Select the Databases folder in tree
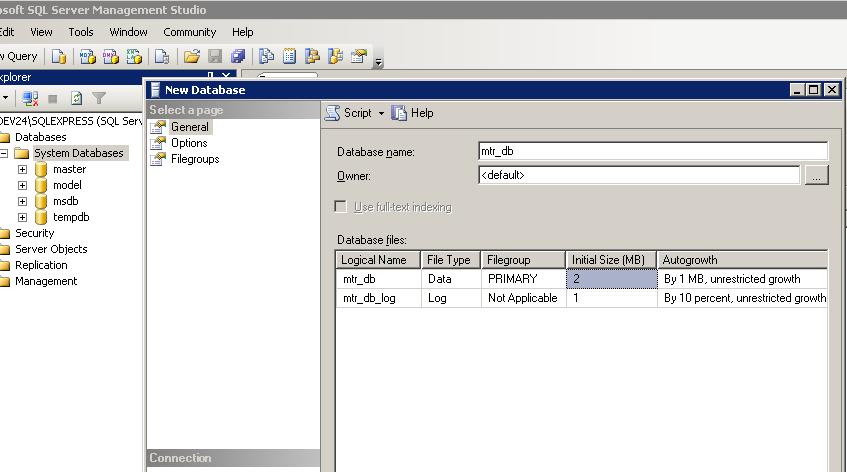847x472 pixels. 41,137
